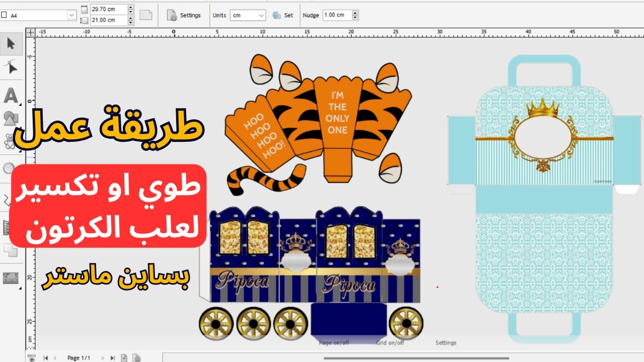
Task: Click Settings text below canvas
Action: [x=446, y=343]
